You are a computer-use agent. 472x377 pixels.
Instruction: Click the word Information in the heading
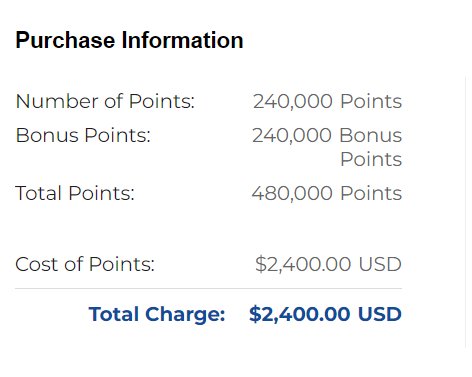coord(182,40)
